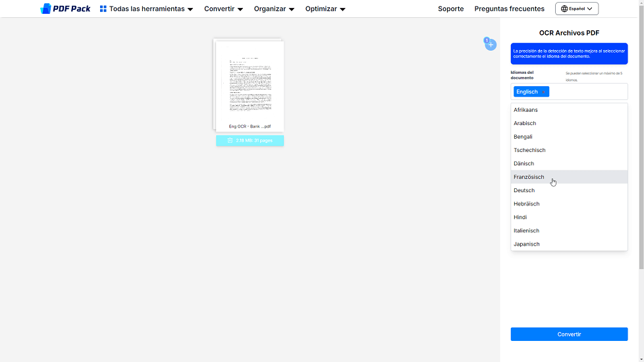The height and width of the screenshot is (362, 644).
Task: Open the Soporte page
Action: coord(450,9)
